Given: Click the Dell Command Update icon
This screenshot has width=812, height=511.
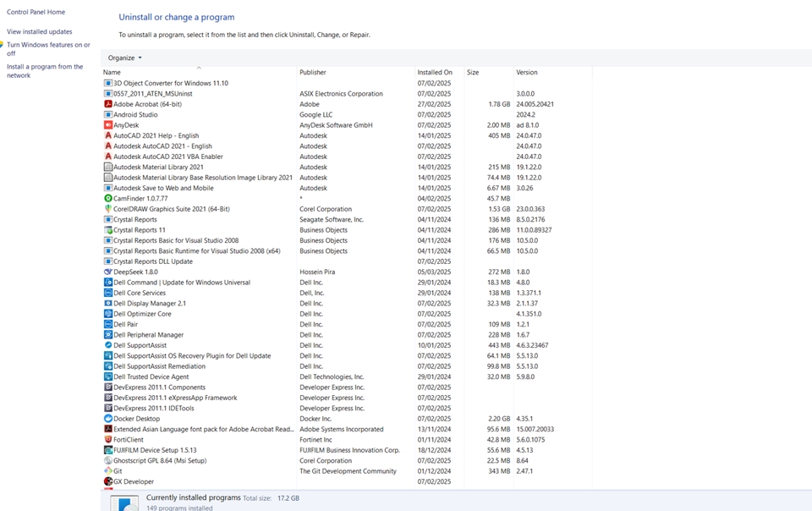Looking at the screenshot, I should coord(108,283).
